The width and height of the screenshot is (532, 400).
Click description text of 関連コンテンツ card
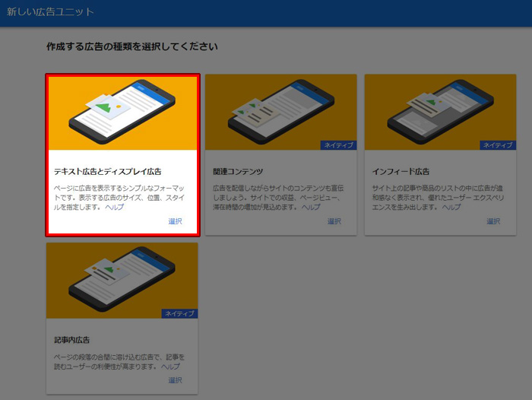(x=278, y=198)
